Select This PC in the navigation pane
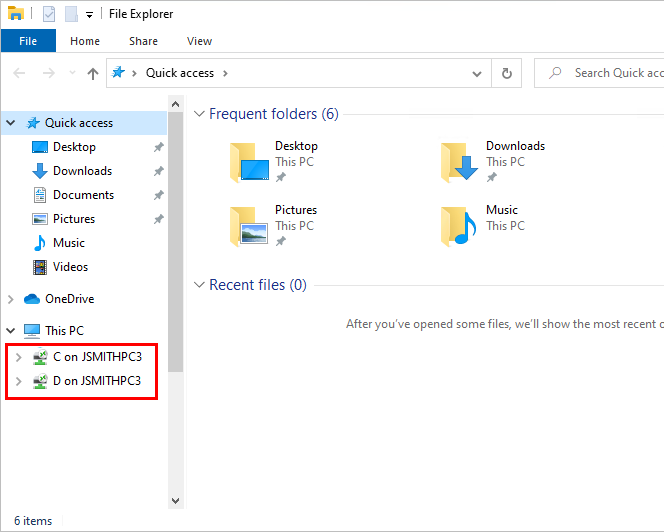The height and width of the screenshot is (532, 664). pyautogui.click(x=64, y=330)
